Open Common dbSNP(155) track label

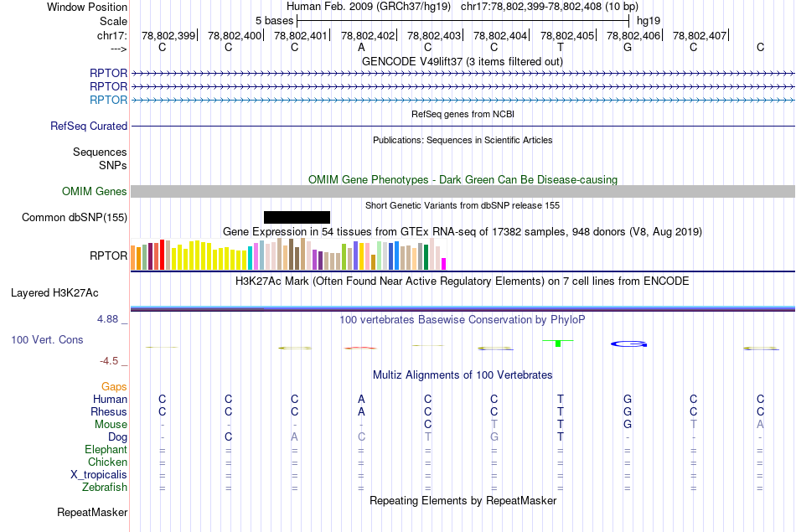(75, 217)
